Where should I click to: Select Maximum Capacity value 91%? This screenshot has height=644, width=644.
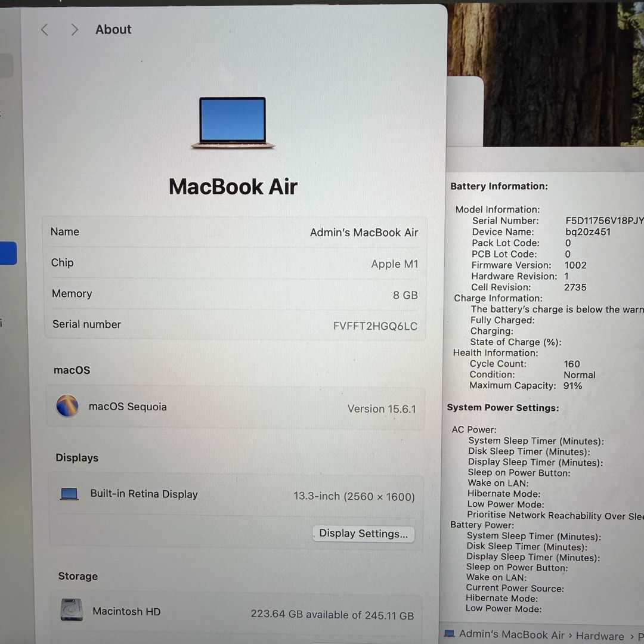(572, 386)
